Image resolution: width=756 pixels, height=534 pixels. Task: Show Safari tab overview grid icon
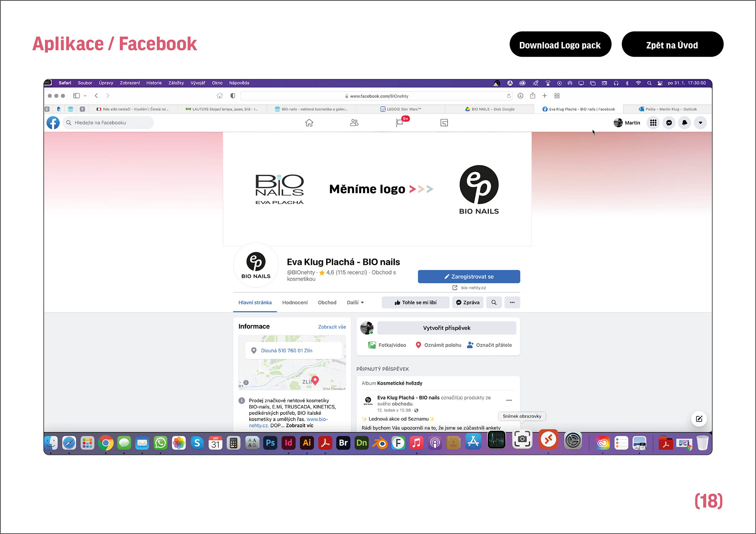pos(557,96)
